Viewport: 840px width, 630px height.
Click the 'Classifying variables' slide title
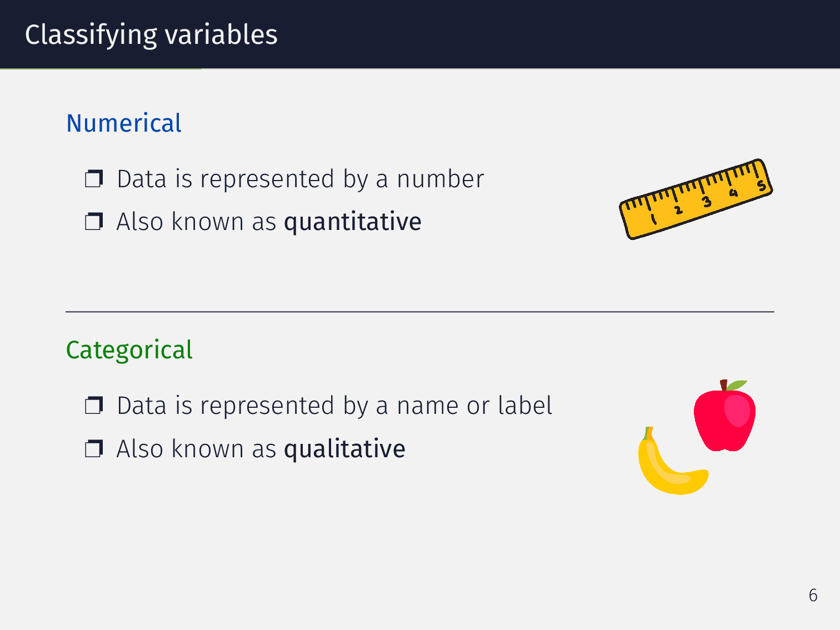click(151, 34)
